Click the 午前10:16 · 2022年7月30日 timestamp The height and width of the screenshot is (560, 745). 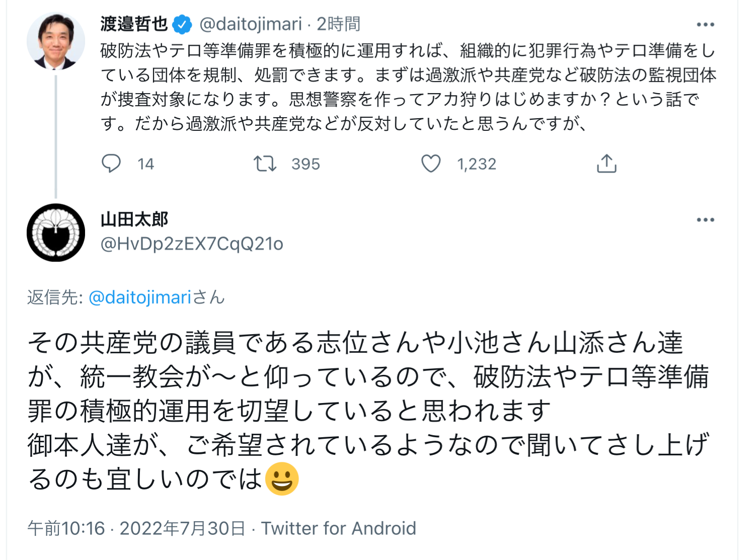(136, 528)
